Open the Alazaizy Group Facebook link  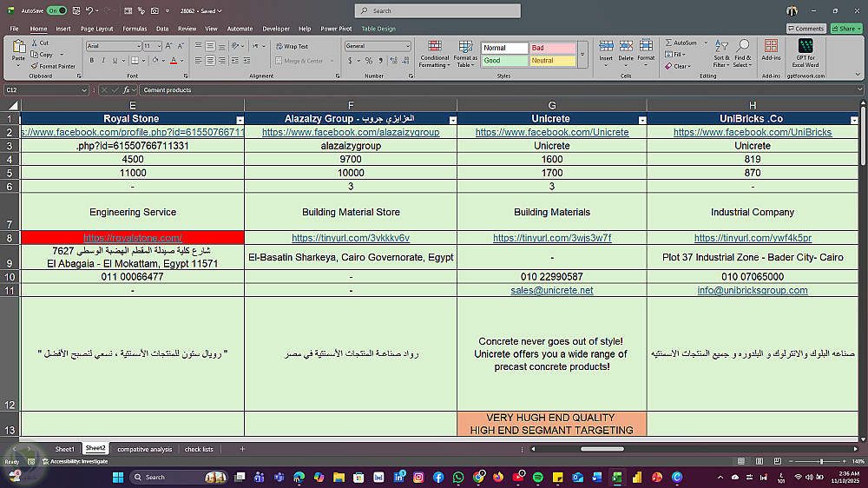(x=351, y=132)
